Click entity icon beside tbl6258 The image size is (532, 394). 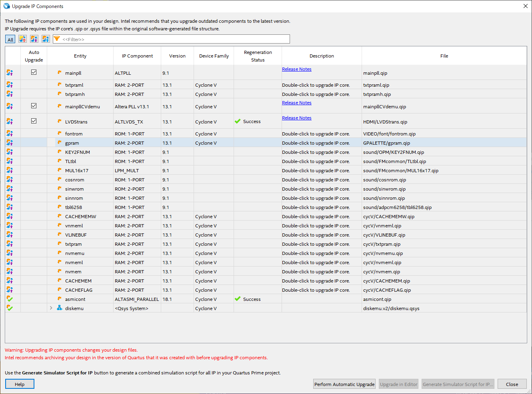click(x=59, y=207)
